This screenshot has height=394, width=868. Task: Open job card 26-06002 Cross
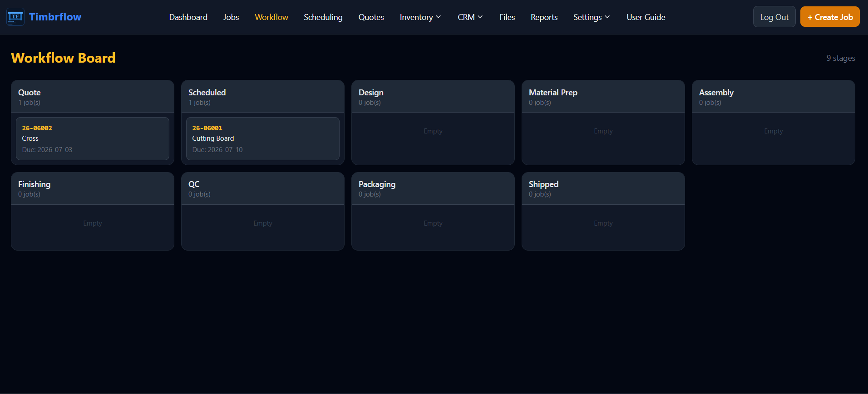pos(93,138)
